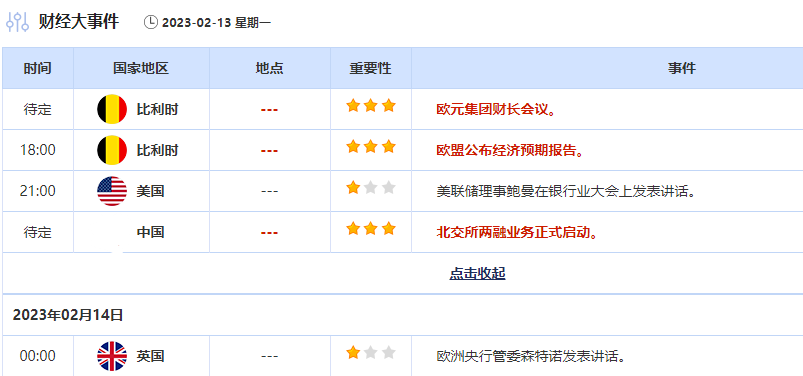Click the United States flag icon
Image resolution: width=803 pixels, height=376 pixels.
[112, 191]
